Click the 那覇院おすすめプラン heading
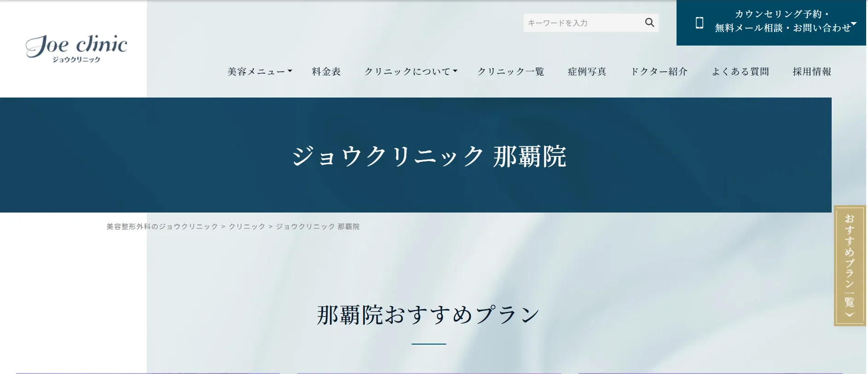This screenshot has height=374, width=868. click(428, 315)
